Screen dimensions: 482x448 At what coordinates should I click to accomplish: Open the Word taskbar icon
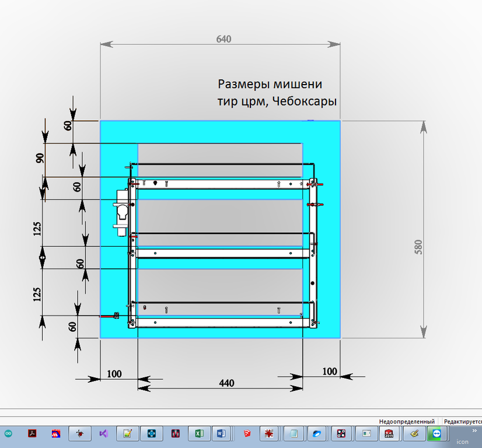(221, 433)
